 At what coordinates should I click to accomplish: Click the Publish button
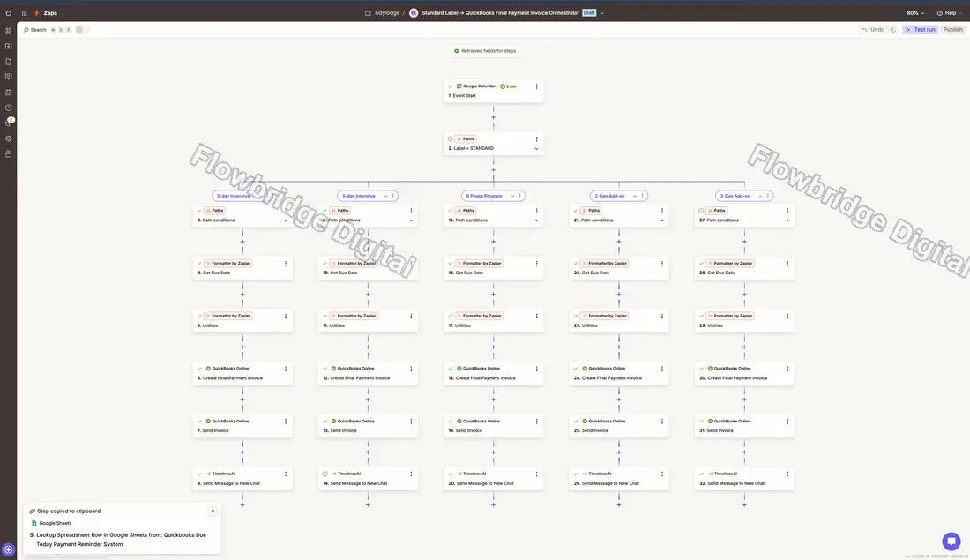[952, 30]
